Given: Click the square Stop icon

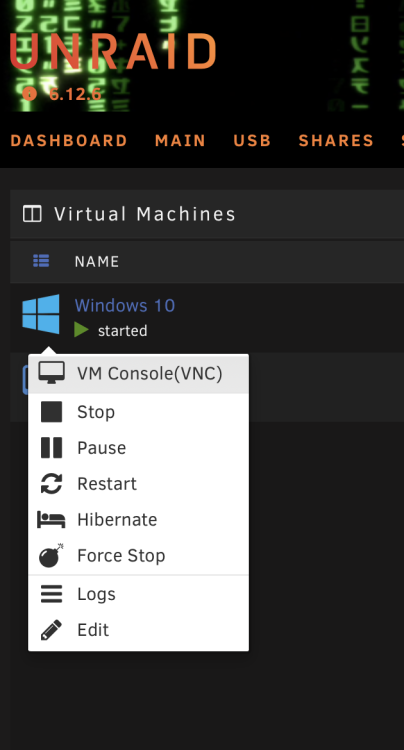Looking at the screenshot, I should click(x=51, y=412).
